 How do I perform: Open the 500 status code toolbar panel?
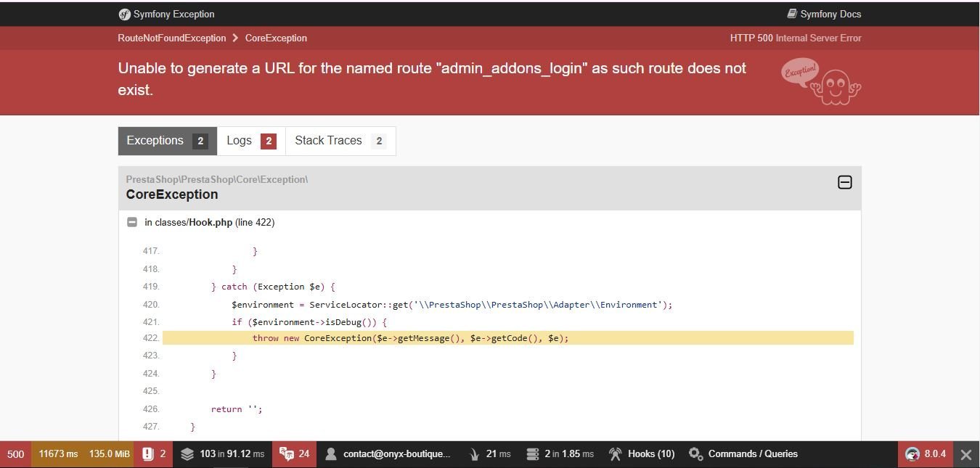click(15, 454)
